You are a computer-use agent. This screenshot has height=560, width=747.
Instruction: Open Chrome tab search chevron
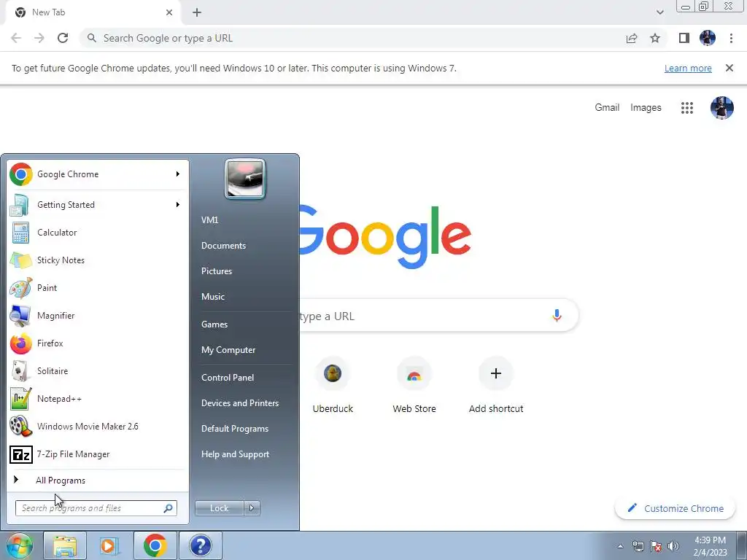pos(659,12)
